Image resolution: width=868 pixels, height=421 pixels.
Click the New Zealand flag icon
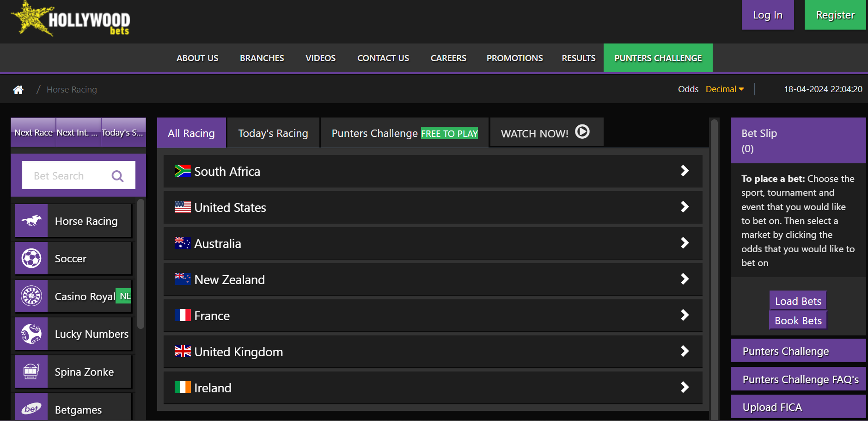[183, 279]
